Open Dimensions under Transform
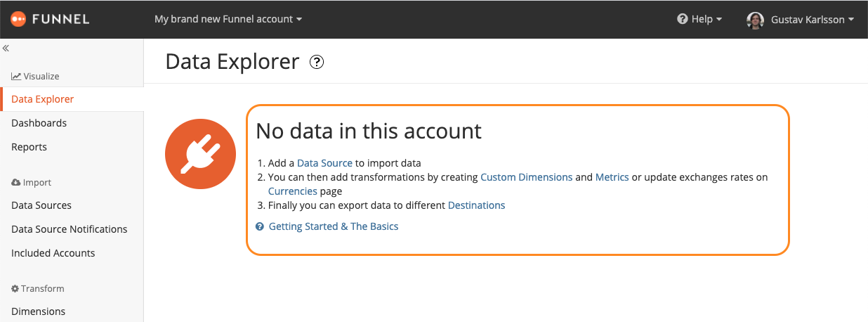868x322 pixels. point(39,311)
